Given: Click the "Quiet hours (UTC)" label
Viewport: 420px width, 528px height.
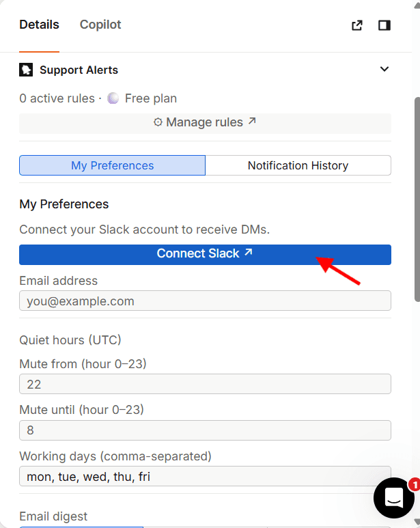Looking at the screenshot, I should [70, 340].
